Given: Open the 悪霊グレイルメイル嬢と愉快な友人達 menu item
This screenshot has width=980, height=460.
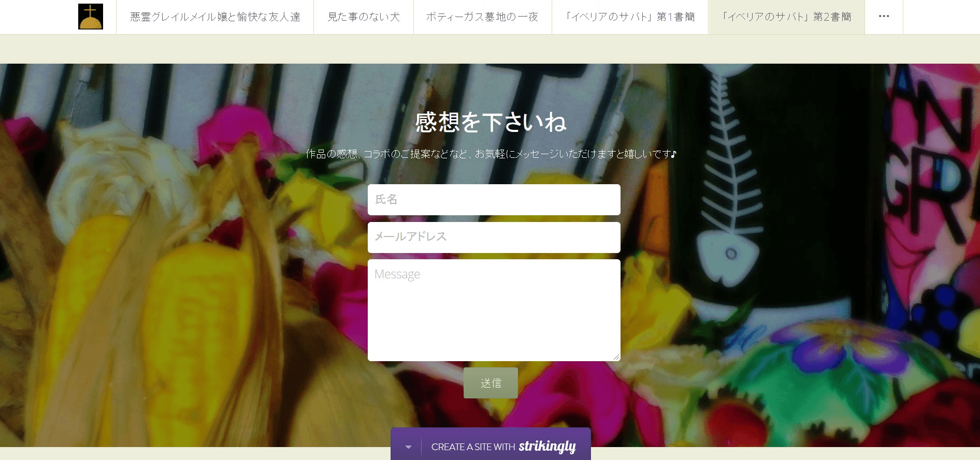Looking at the screenshot, I should tap(215, 17).
